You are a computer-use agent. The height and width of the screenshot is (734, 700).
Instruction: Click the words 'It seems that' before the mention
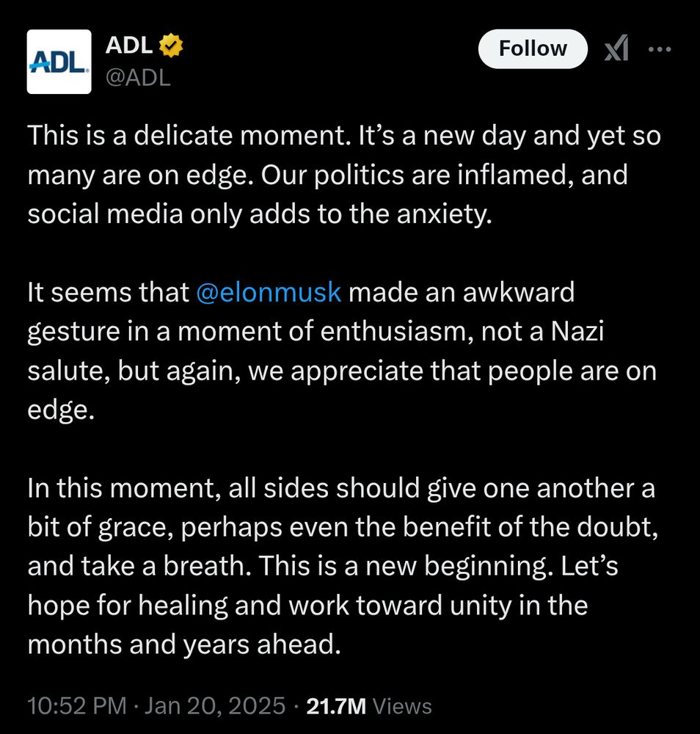(109, 292)
